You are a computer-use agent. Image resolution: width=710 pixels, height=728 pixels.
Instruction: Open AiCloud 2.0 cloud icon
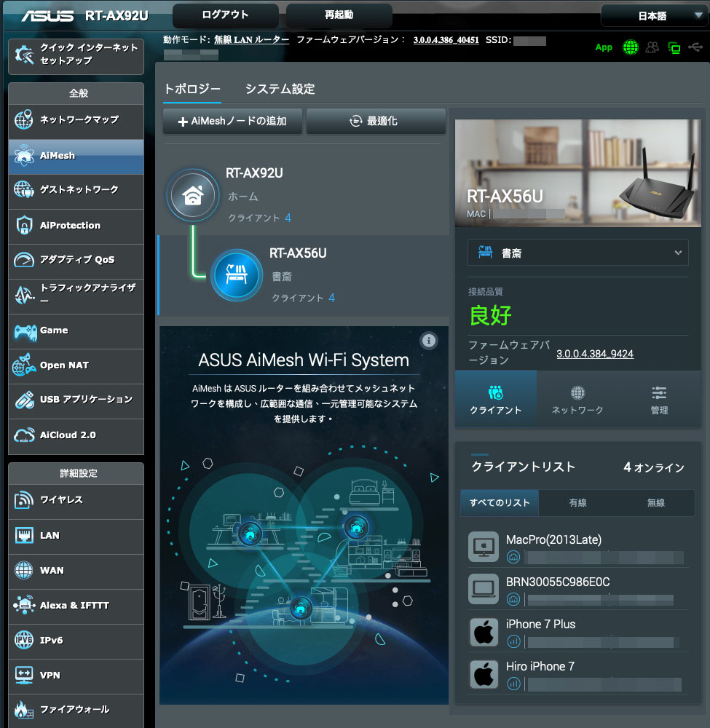click(24, 435)
